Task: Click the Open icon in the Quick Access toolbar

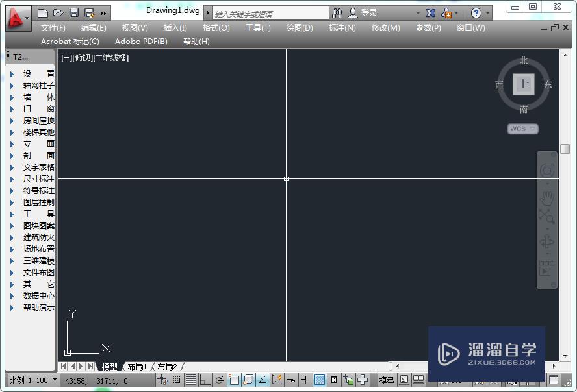Action: [x=58, y=12]
